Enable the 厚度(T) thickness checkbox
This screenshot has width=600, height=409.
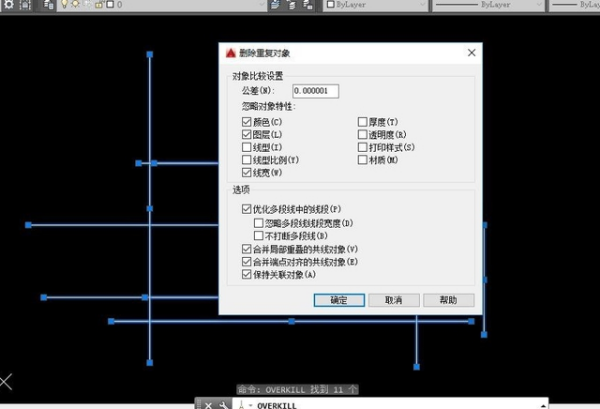(362, 122)
